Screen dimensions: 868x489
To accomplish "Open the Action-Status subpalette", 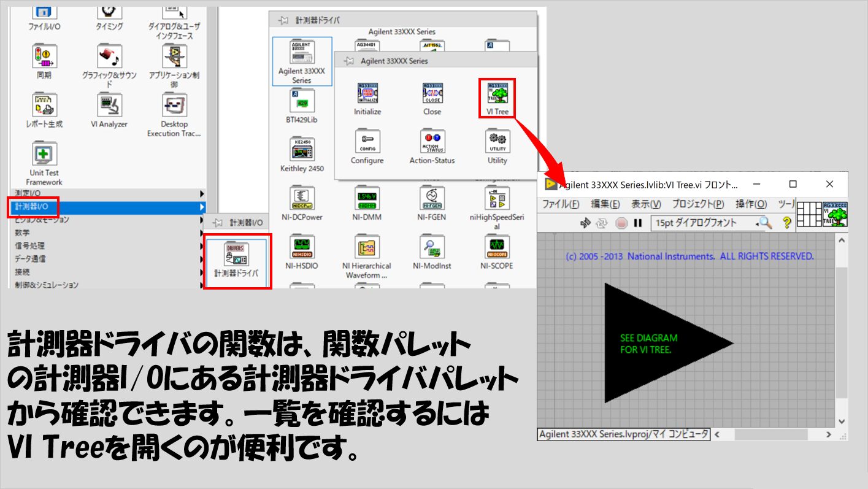I will pyautogui.click(x=432, y=141).
